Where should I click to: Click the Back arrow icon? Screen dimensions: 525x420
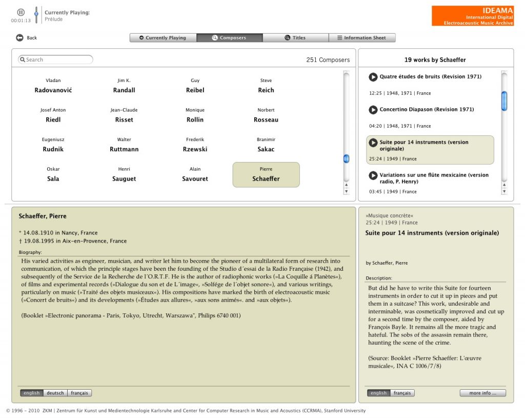pos(19,38)
